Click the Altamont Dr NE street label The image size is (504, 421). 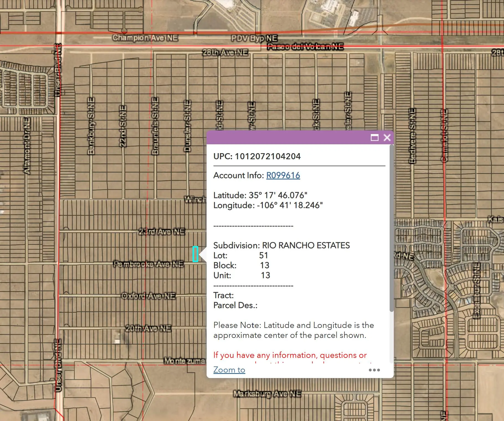pos(27,146)
